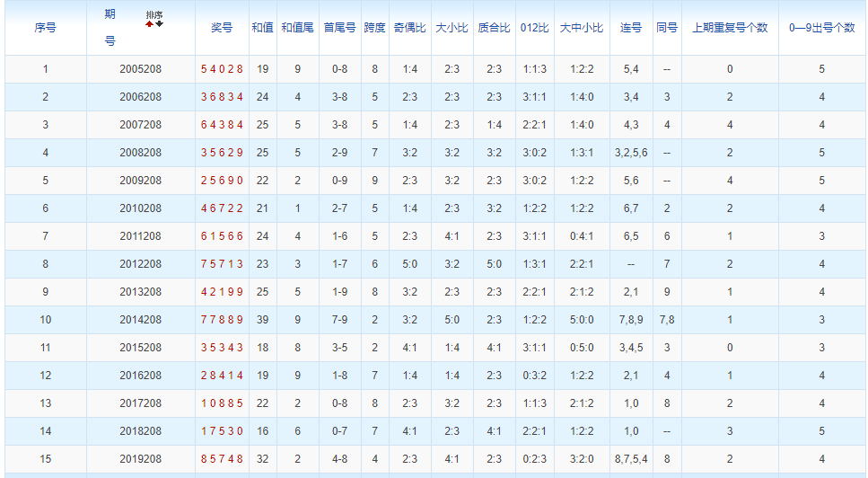Select issue number 2019208
This screenshot has height=478, width=868.
(x=141, y=458)
